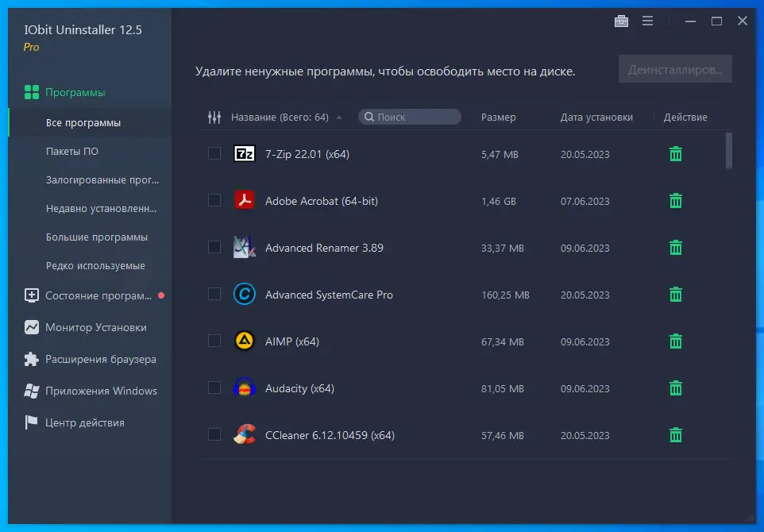Screen dimensions: 764x532
Task: Select Пакеты ПО in the sidebar
Action: [x=72, y=151]
